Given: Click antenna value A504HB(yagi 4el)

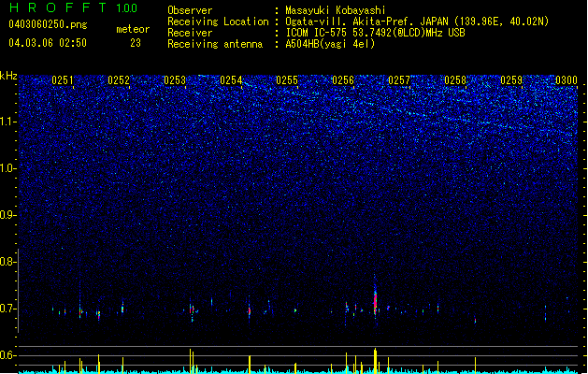Looking at the screenshot, I should pyautogui.click(x=330, y=44).
